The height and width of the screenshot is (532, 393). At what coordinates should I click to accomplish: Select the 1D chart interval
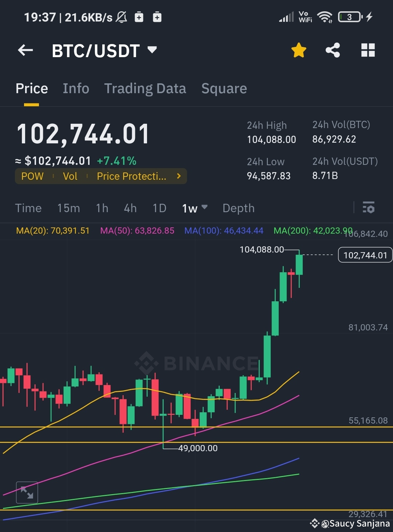coord(159,208)
